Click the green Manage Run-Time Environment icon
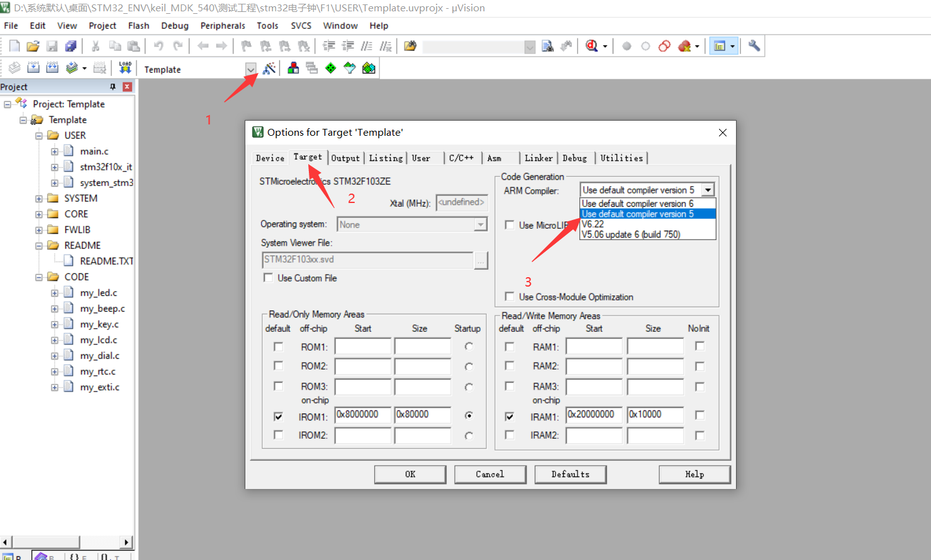 (331, 68)
